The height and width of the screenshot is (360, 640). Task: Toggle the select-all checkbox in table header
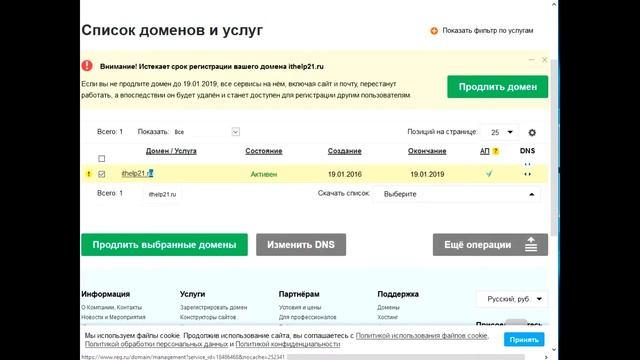(102, 158)
